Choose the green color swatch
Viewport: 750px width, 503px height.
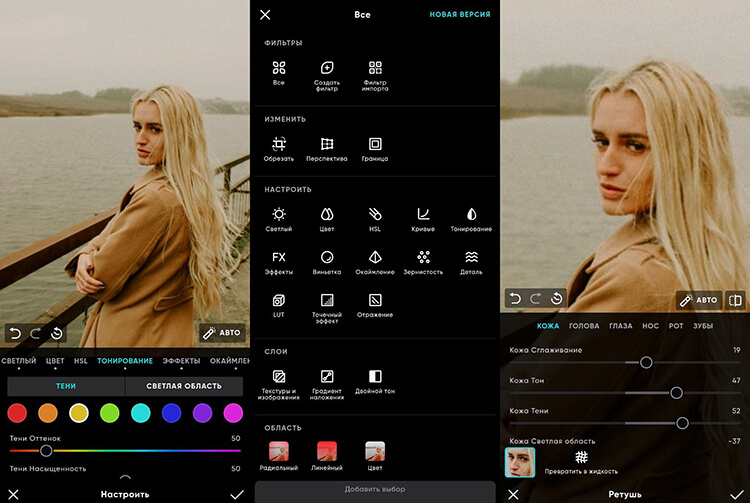point(110,413)
